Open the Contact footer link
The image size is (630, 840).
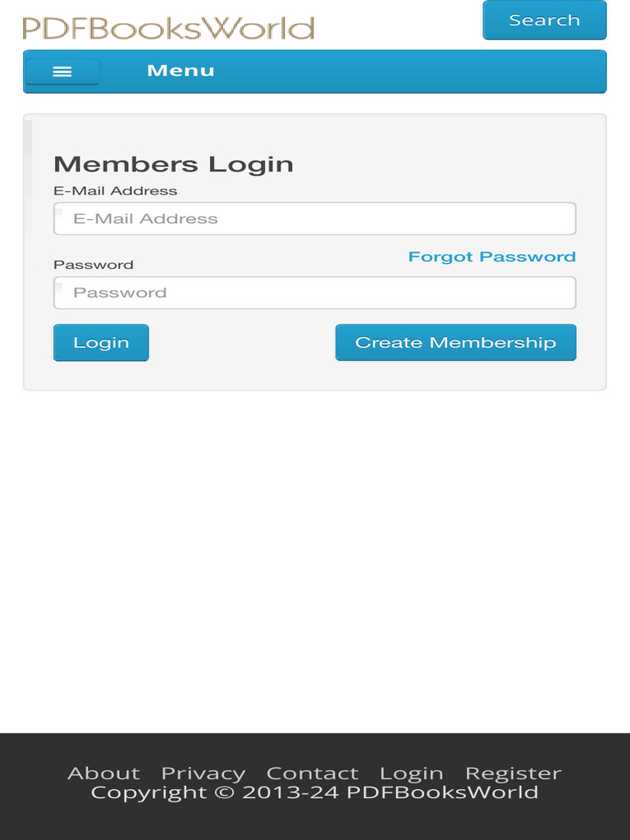pos(313,774)
